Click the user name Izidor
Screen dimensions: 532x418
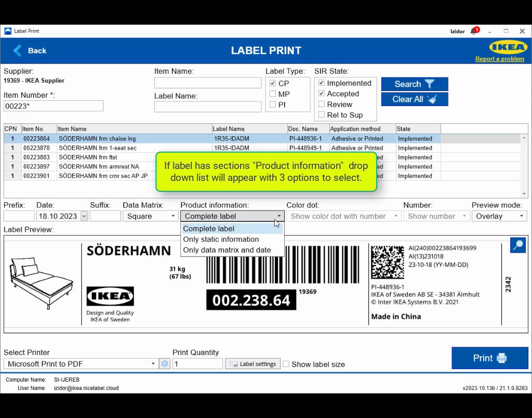click(457, 31)
